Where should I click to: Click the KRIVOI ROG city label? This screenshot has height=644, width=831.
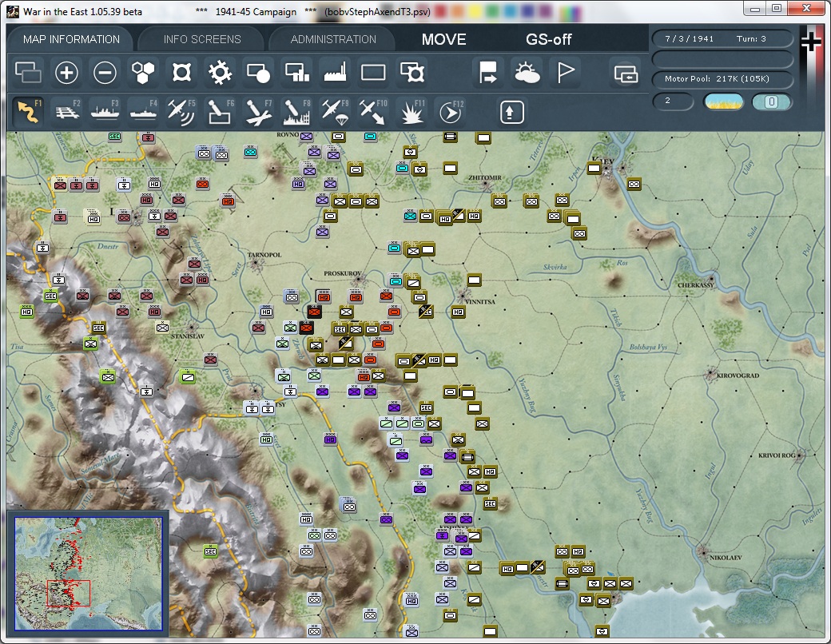click(x=777, y=455)
